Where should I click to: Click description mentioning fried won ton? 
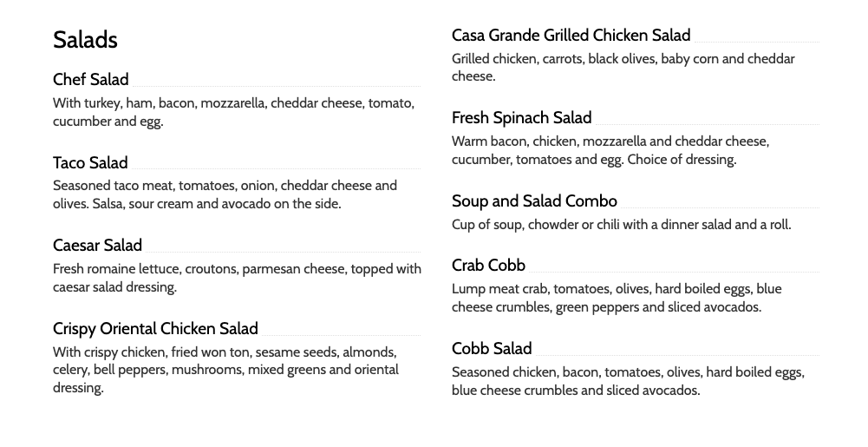click(x=225, y=370)
